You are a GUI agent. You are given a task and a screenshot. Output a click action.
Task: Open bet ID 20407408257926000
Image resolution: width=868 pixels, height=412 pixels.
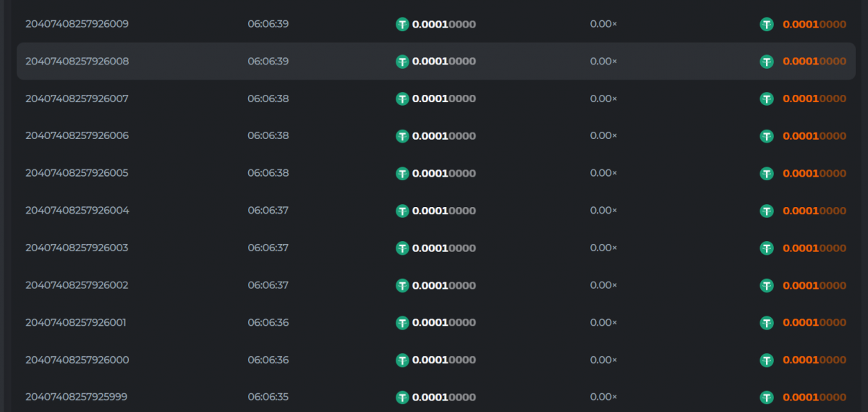coord(77,360)
